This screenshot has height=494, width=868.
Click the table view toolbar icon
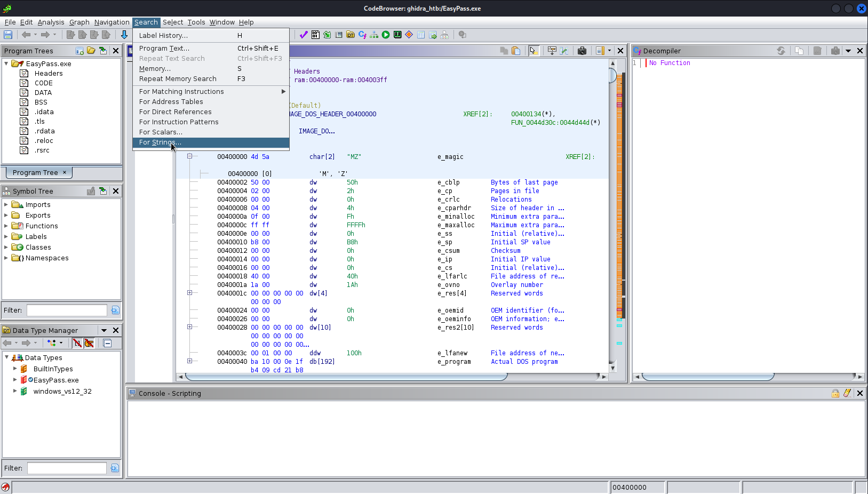(421, 35)
